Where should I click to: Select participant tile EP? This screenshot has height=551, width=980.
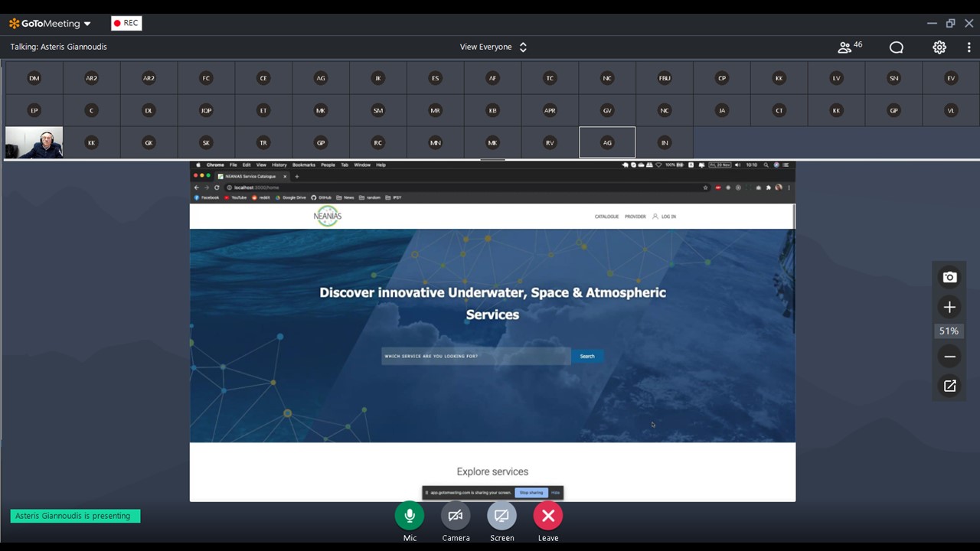pyautogui.click(x=34, y=110)
